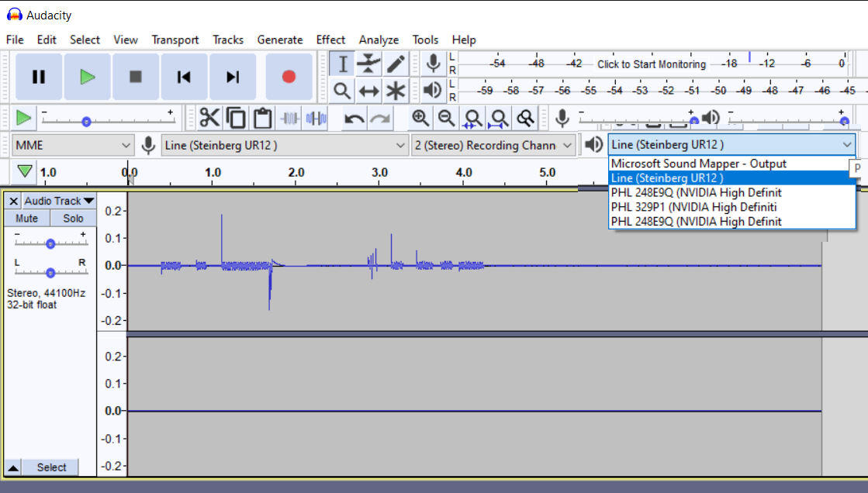Copy selection with the Copy icon
868x493 pixels.
pyautogui.click(x=236, y=118)
